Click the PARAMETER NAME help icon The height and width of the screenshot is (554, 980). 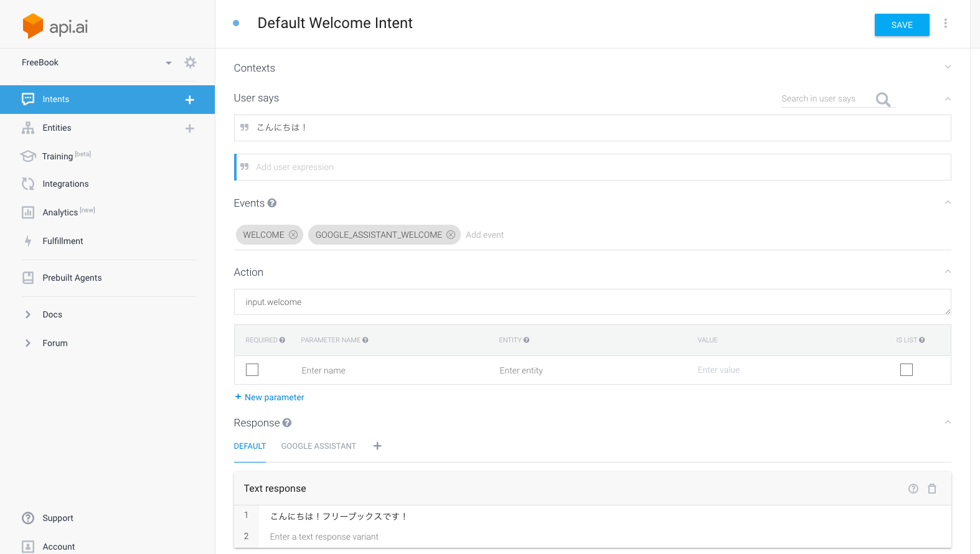pos(365,340)
